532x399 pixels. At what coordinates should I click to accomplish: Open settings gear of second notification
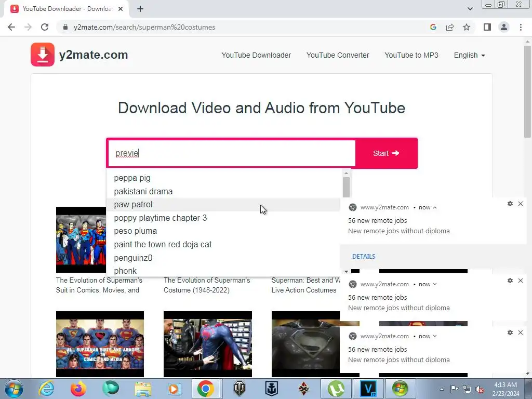(x=510, y=281)
